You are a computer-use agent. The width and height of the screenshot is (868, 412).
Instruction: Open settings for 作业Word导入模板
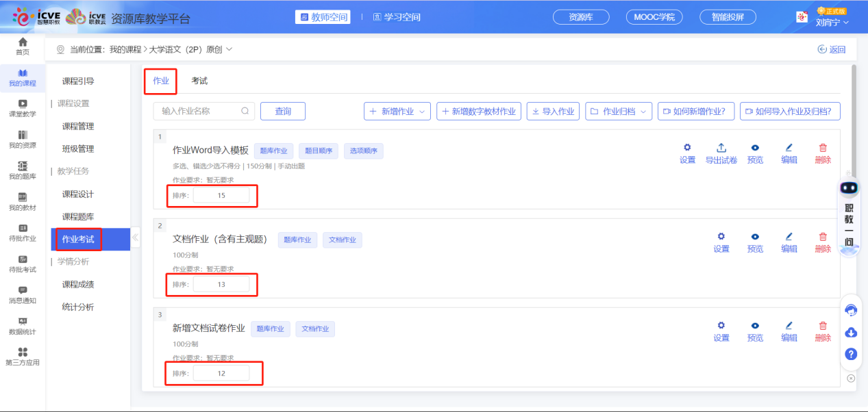687,153
